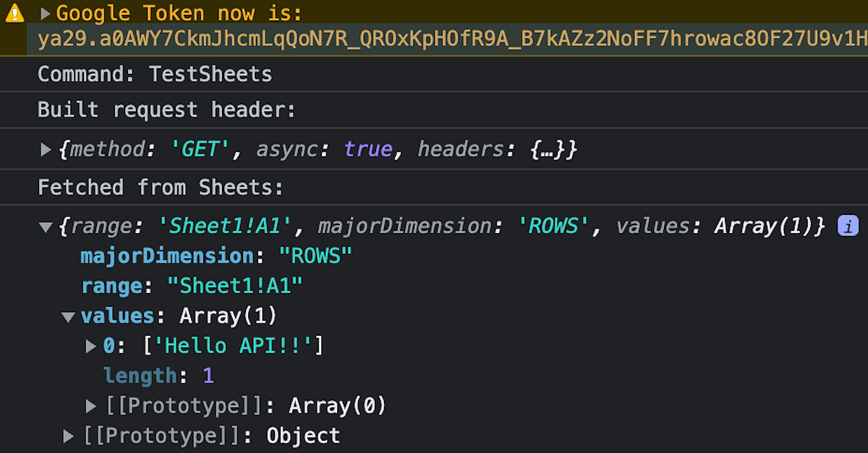Click the 'Command: TestSheets' log line
The image size is (868, 453).
click(x=154, y=74)
